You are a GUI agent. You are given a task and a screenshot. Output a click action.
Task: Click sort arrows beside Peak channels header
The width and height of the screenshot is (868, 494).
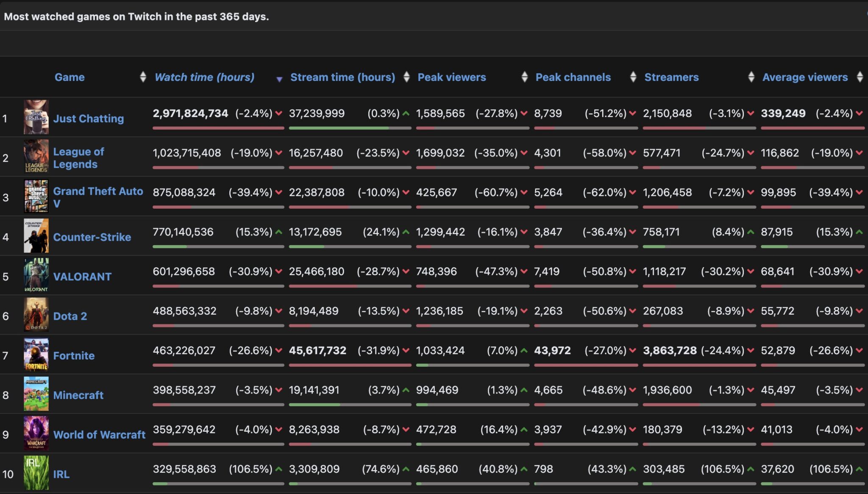pyautogui.click(x=633, y=77)
